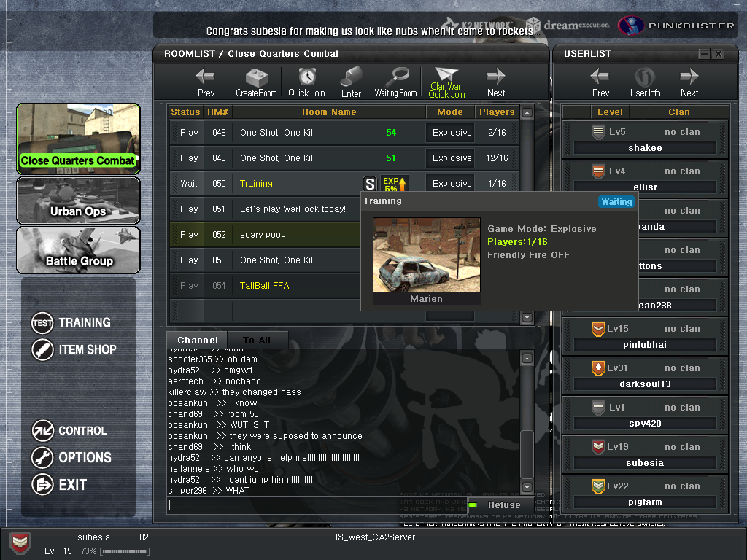The image size is (747, 560).
Task: Select room 050 Training
Action: pyautogui.click(x=344, y=183)
